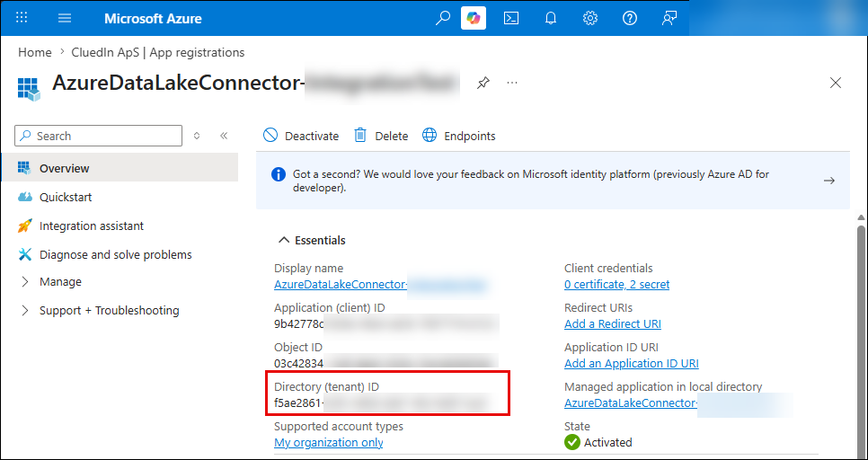
Task: Click Add an Application ID URI
Action: click(631, 364)
